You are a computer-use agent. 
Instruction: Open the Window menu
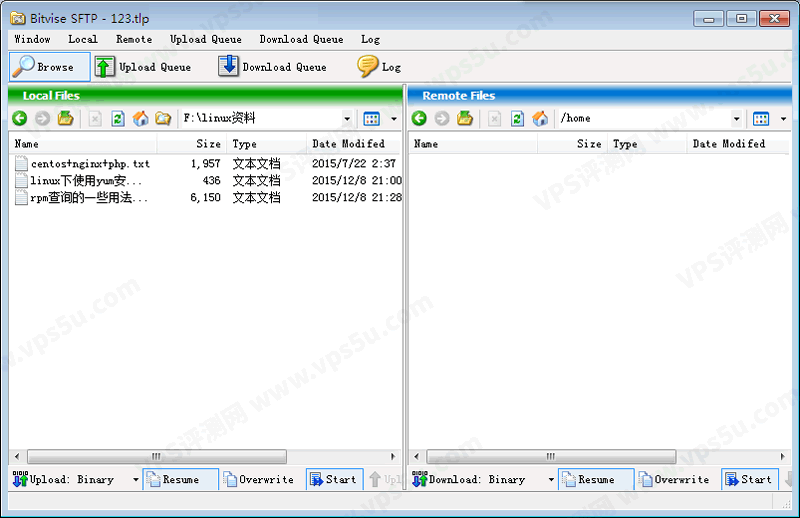[x=32, y=39]
